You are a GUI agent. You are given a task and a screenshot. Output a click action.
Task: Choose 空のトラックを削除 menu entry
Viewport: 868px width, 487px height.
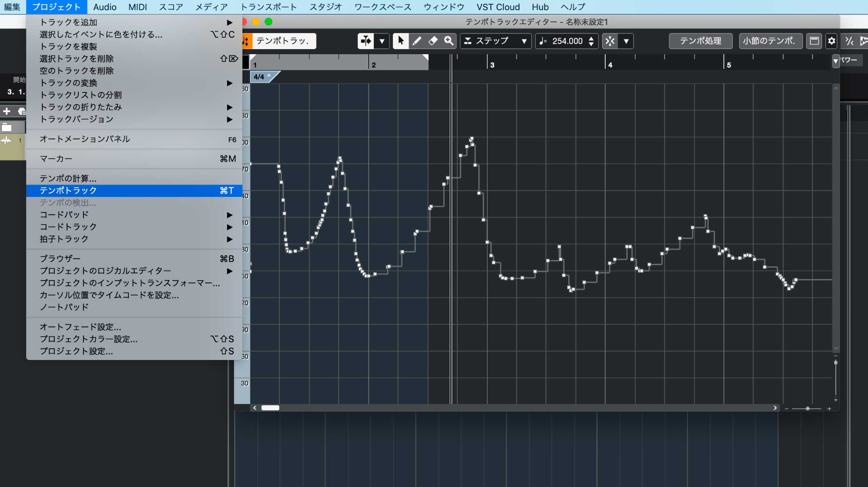pyautogui.click(x=134, y=71)
